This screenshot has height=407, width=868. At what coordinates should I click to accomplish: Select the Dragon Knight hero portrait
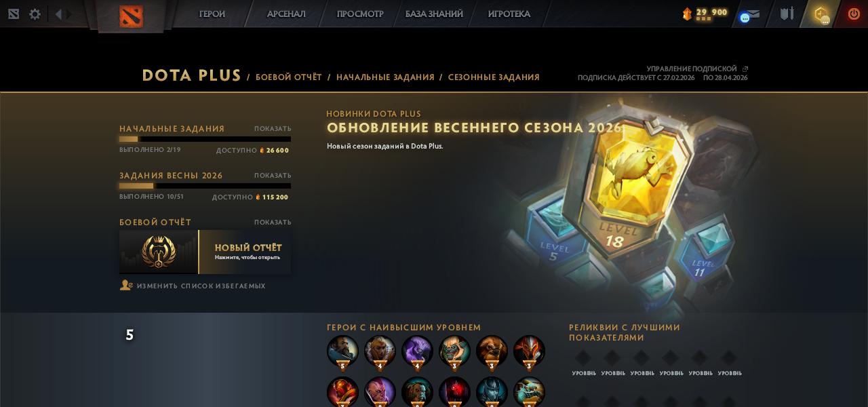pos(529,351)
